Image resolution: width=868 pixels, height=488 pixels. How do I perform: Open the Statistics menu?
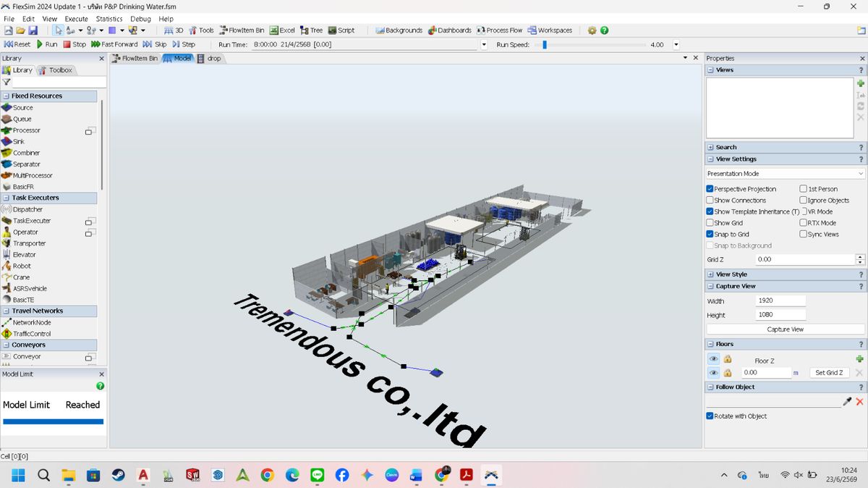click(109, 19)
